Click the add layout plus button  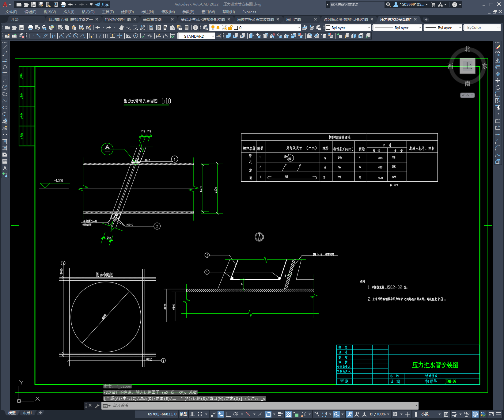click(x=40, y=413)
